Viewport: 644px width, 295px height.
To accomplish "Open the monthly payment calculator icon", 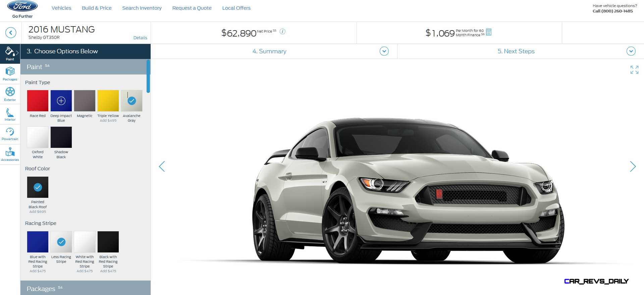I will coord(489,32).
